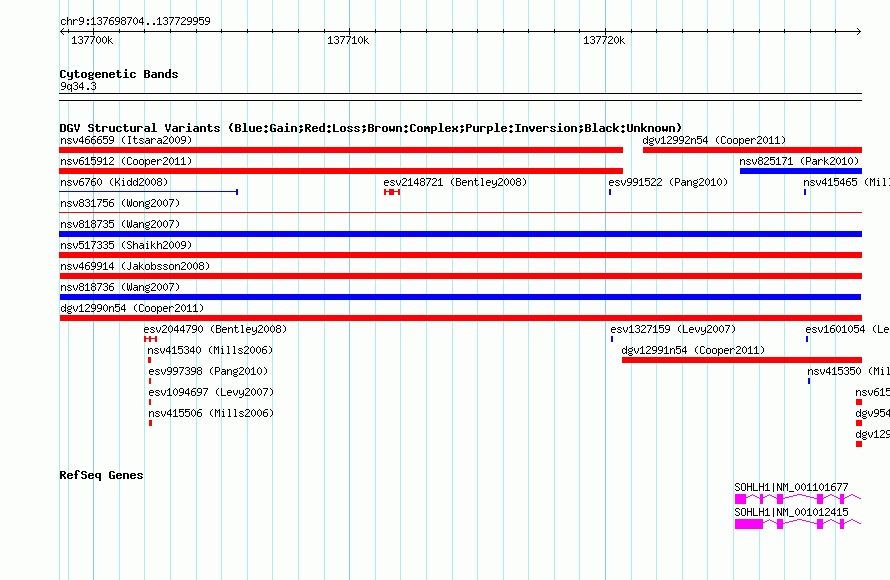Click esv991522 (Pang2010) label
The image size is (890, 580).
point(668,182)
